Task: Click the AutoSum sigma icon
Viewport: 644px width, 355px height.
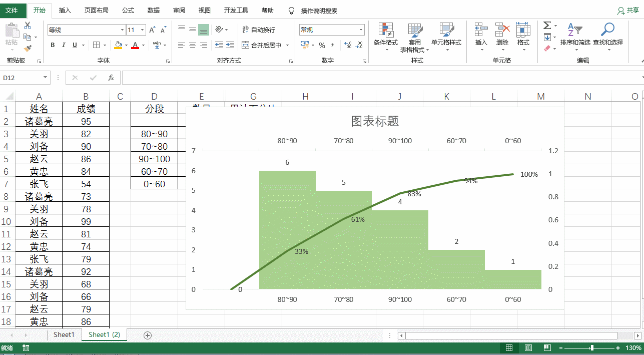Action: [547, 26]
